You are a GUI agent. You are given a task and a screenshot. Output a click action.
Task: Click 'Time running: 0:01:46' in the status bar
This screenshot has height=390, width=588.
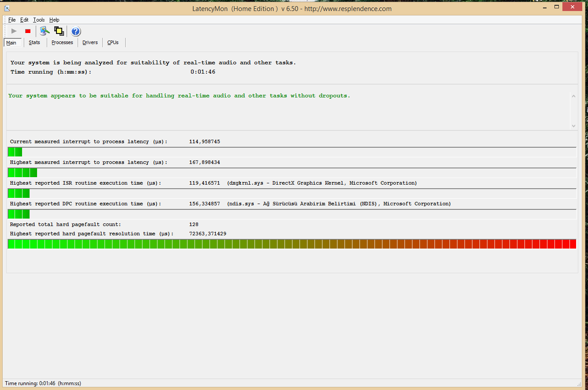(43, 383)
